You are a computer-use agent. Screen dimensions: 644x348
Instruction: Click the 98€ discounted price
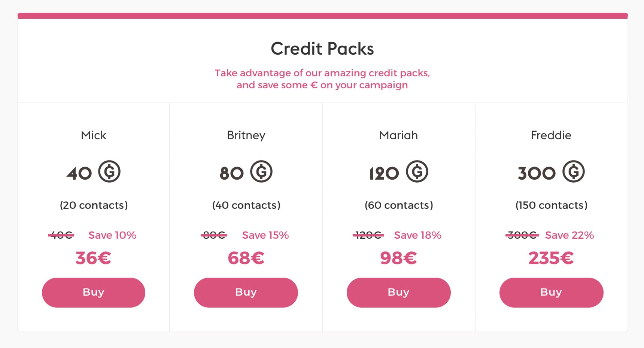point(398,258)
